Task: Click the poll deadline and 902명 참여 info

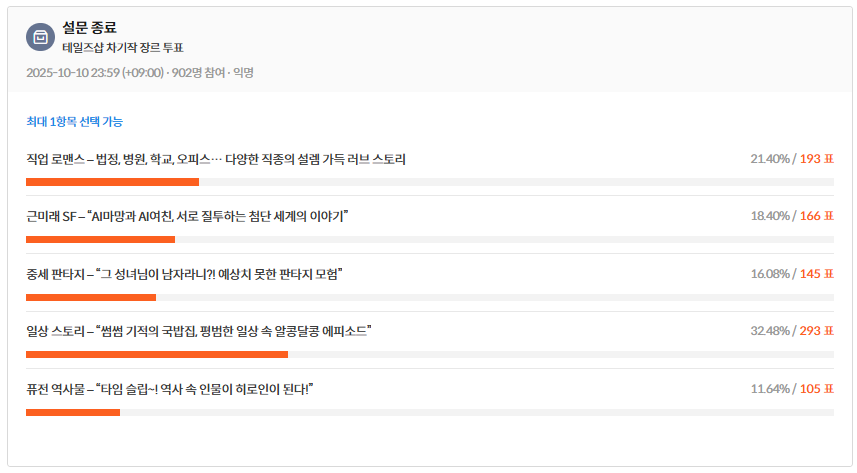Action: coord(140,73)
